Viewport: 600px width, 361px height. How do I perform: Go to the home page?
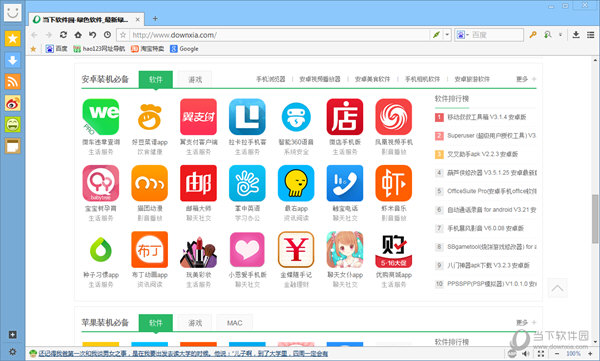coord(78,35)
